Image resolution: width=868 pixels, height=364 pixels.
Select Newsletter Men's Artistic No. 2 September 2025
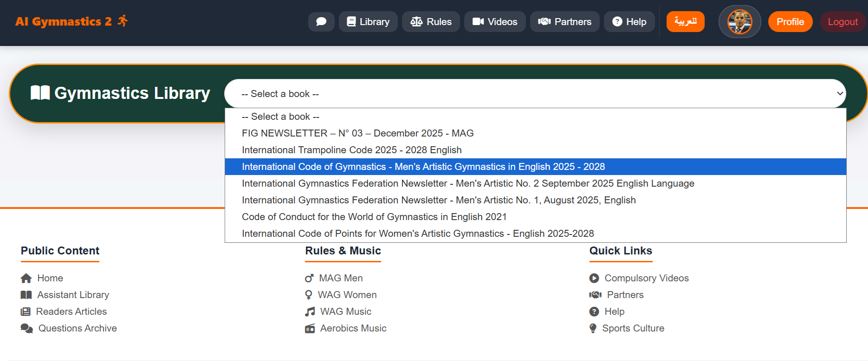536,183
